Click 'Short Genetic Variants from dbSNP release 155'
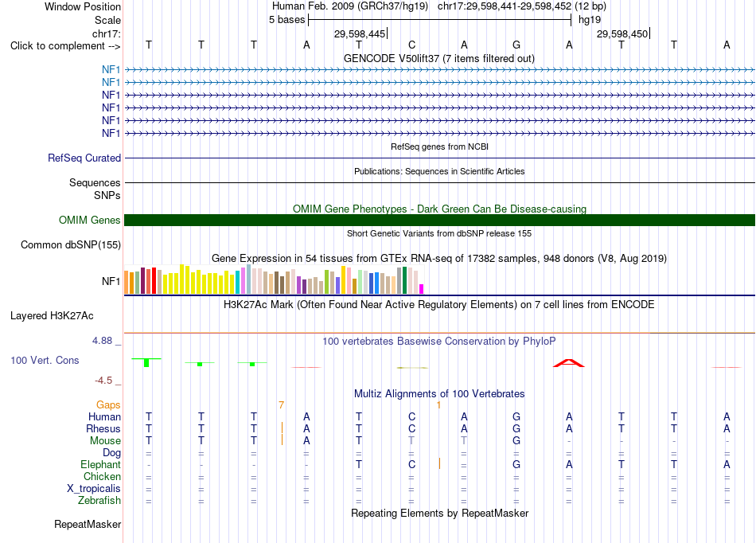 point(439,233)
